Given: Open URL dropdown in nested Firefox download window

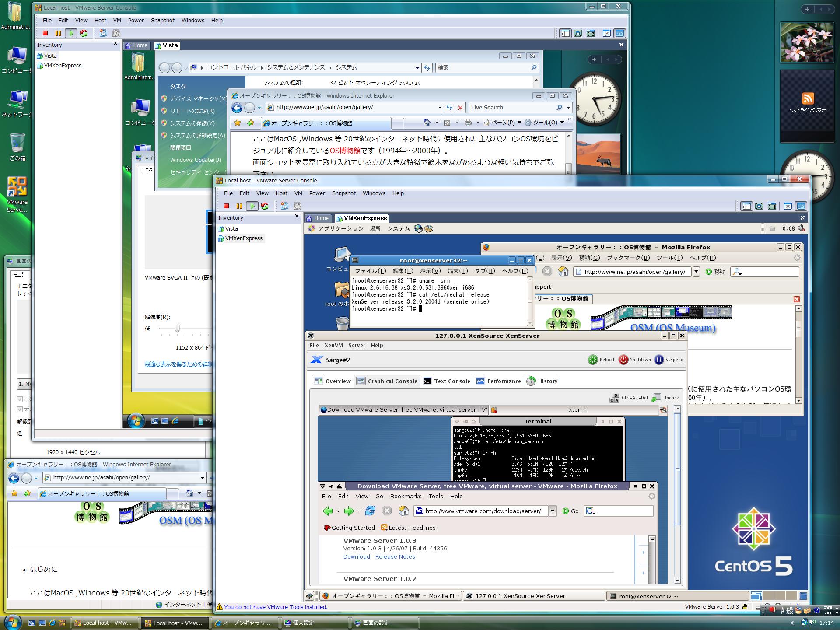Looking at the screenshot, I should 553,511.
